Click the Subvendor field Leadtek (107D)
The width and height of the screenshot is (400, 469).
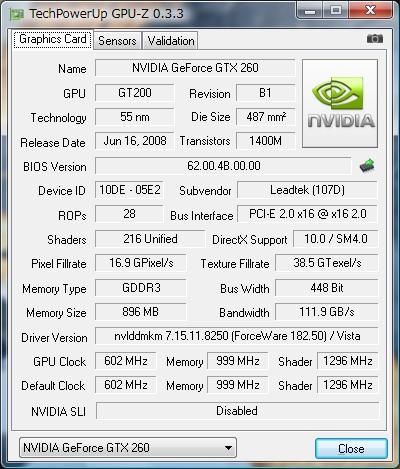tap(307, 190)
